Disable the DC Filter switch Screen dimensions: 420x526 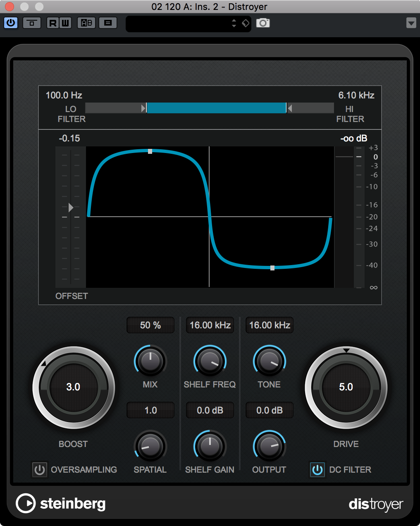coord(317,470)
